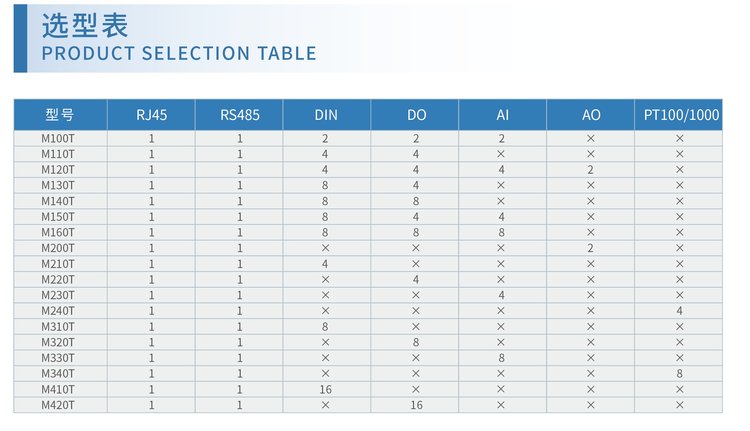Click the 型号 column header
This screenshot has width=750, height=431.
(x=59, y=115)
